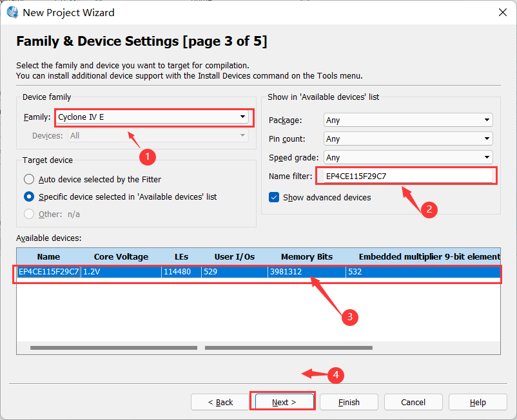Screen dimensions: 517x420
Task: Sort devices by Name column header
Action: coord(48,256)
